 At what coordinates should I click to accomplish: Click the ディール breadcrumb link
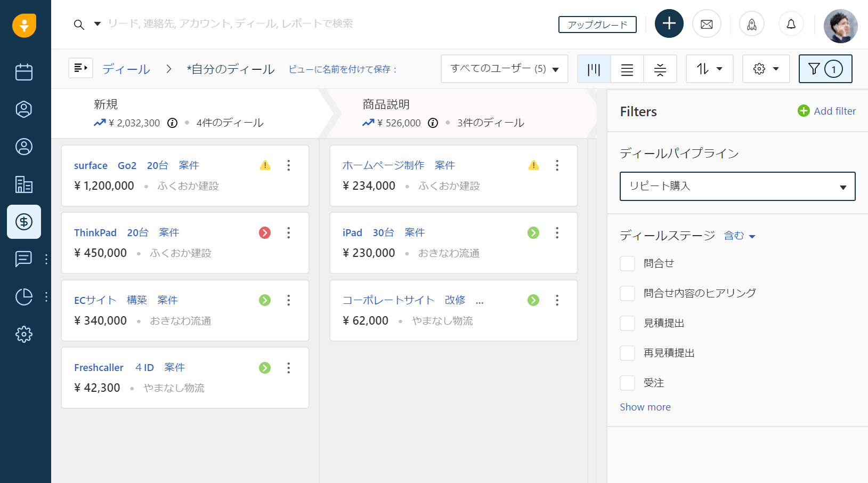pos(126,69)
